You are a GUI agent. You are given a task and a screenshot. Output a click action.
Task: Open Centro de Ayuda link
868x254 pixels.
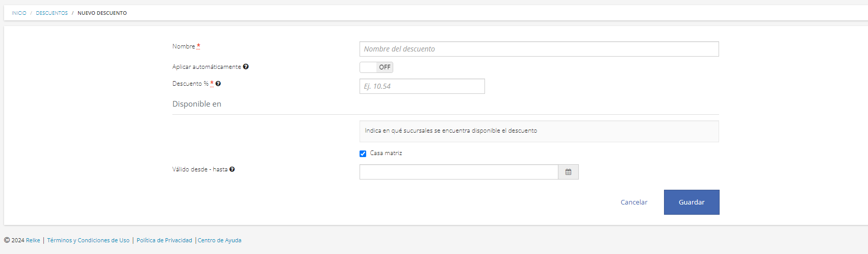(220, 240)
